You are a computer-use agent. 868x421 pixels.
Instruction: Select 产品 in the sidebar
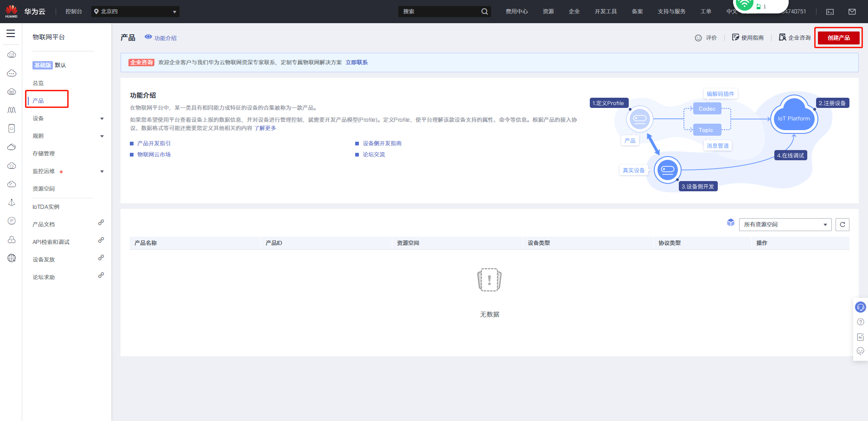[38, 101]
